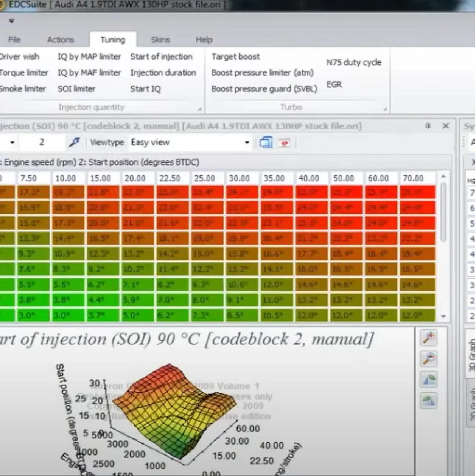Pin the SOI map panel
476x476 pixels.
tap(428, 126)
